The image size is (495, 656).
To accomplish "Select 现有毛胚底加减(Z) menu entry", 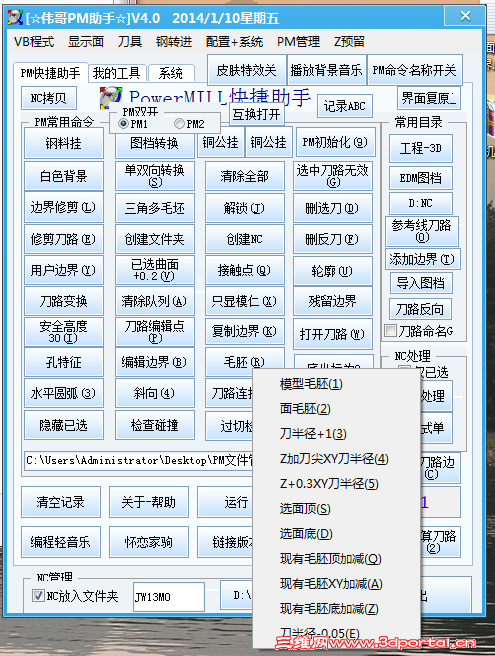I will (336, 609).
